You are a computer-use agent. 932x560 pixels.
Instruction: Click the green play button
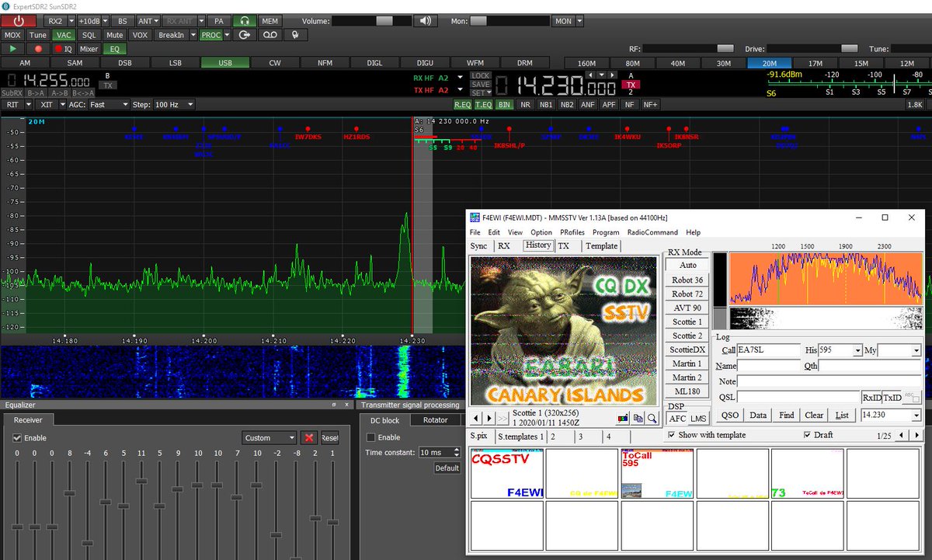[12, 48]
